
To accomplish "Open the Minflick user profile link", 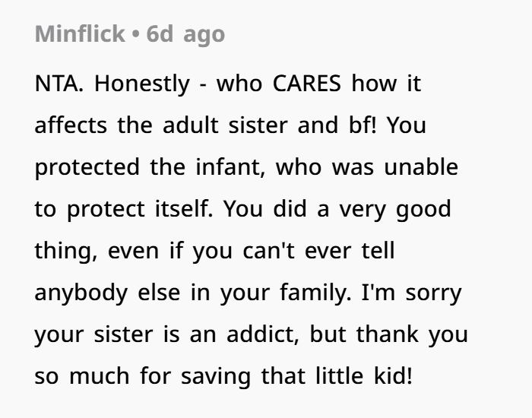I will (78, 34).
